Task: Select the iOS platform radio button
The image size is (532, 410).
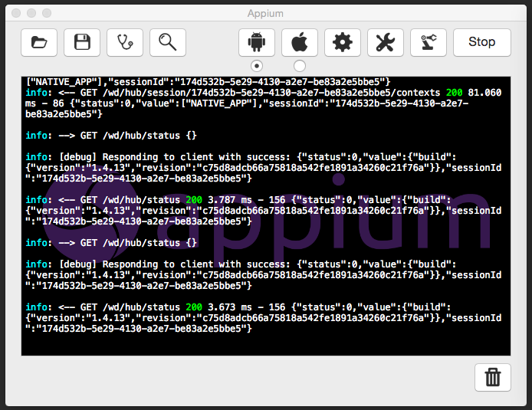Action: (x=300, y=66)
